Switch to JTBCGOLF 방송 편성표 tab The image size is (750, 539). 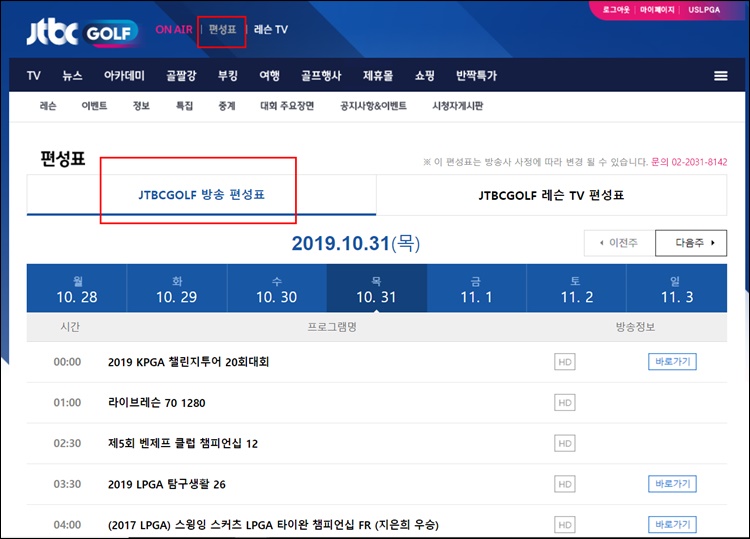[x=201, y=195]
